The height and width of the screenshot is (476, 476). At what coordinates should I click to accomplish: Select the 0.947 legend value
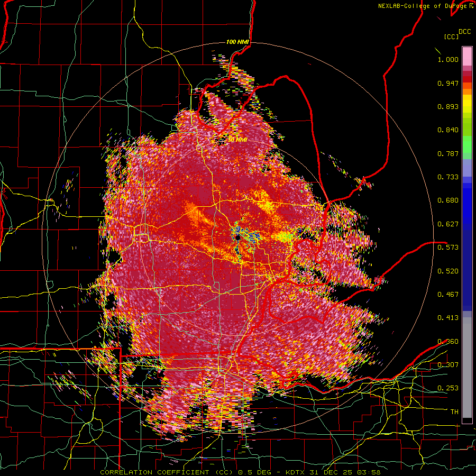pyautogui.click(x=448, y=83)
